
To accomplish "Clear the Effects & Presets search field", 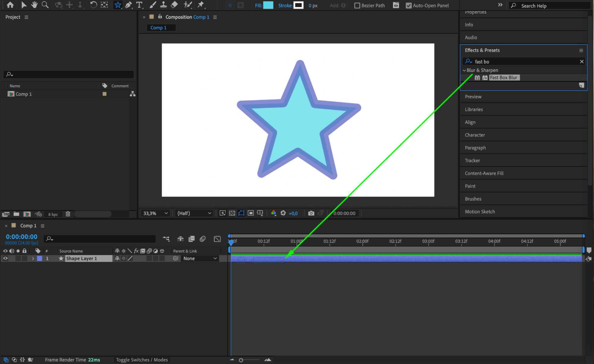I will (582, 62).
